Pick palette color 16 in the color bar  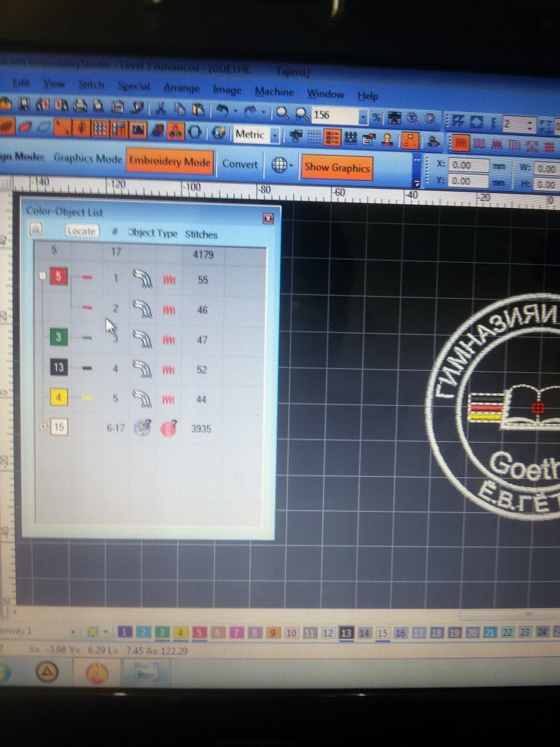tap(400, 633)
